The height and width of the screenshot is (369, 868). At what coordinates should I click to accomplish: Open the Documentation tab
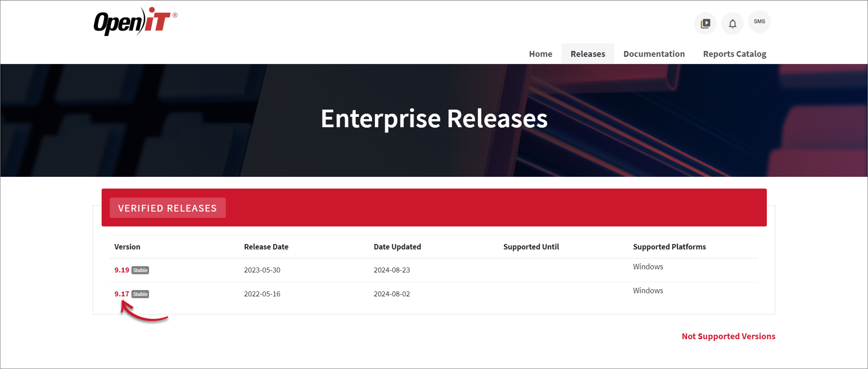[x=653, y=54]
